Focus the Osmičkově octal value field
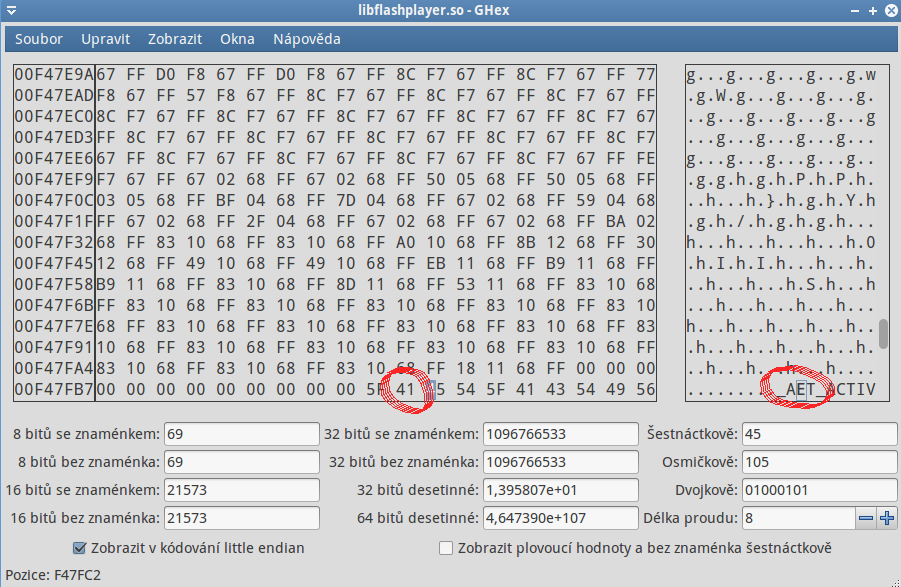Screen dimensions: 901x587 [x=819, y=462]
